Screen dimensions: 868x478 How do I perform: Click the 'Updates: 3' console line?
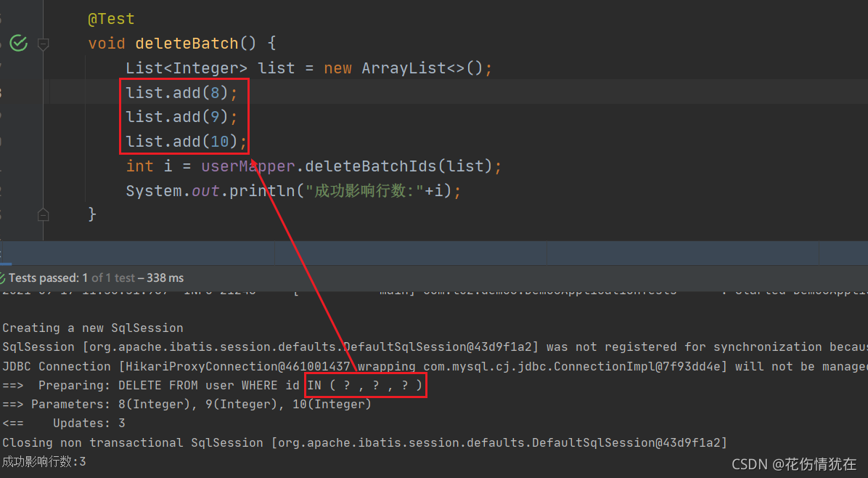(64, 424)
